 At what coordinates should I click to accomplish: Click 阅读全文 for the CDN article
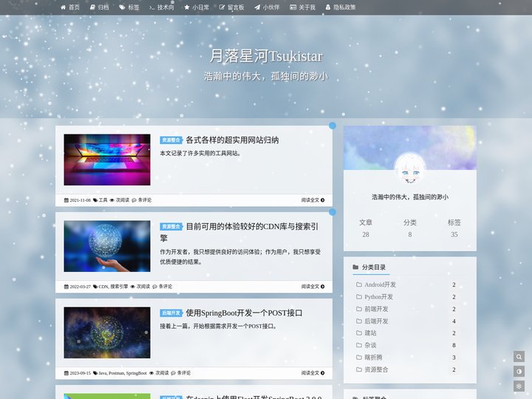click(x=313, y=287)
